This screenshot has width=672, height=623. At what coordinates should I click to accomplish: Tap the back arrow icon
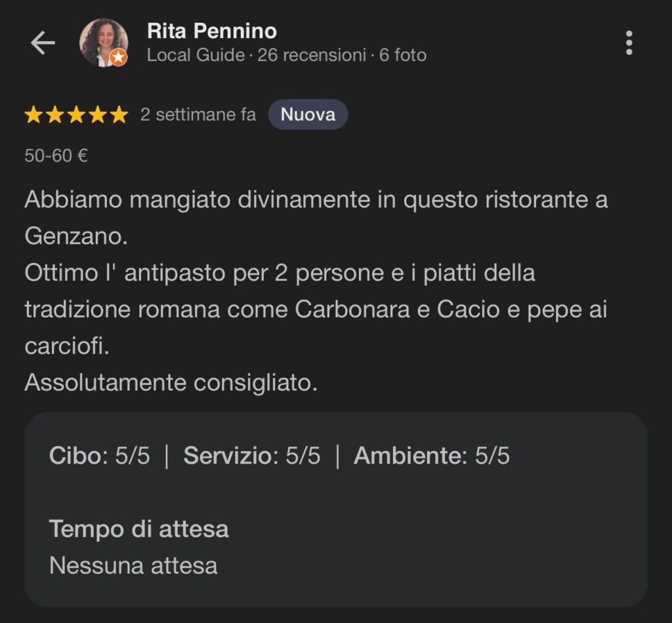[43, 43]
